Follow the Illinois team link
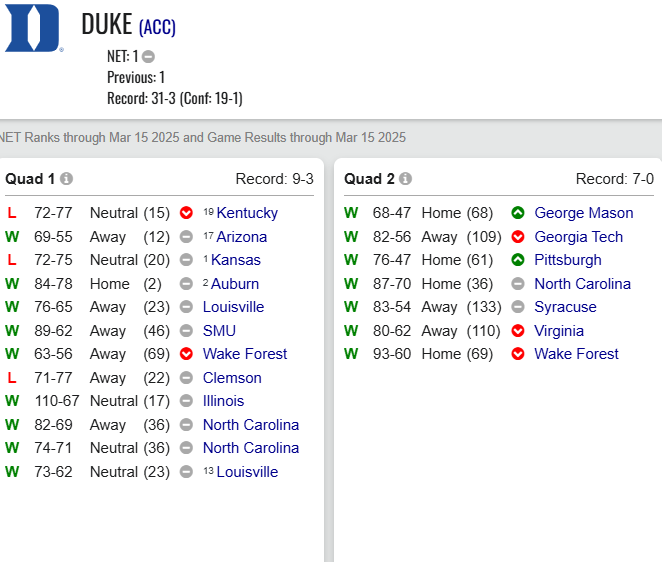This screenshot has height=562, width=662. tap(223, 401)
